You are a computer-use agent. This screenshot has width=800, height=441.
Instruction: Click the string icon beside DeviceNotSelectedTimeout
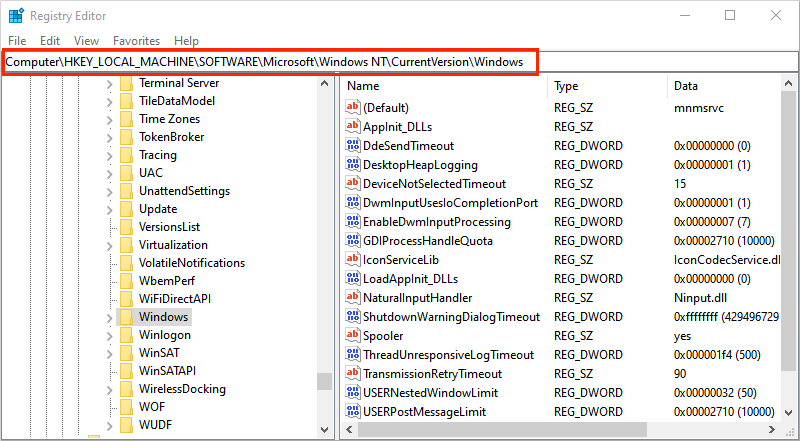click(x=353, y=183)
